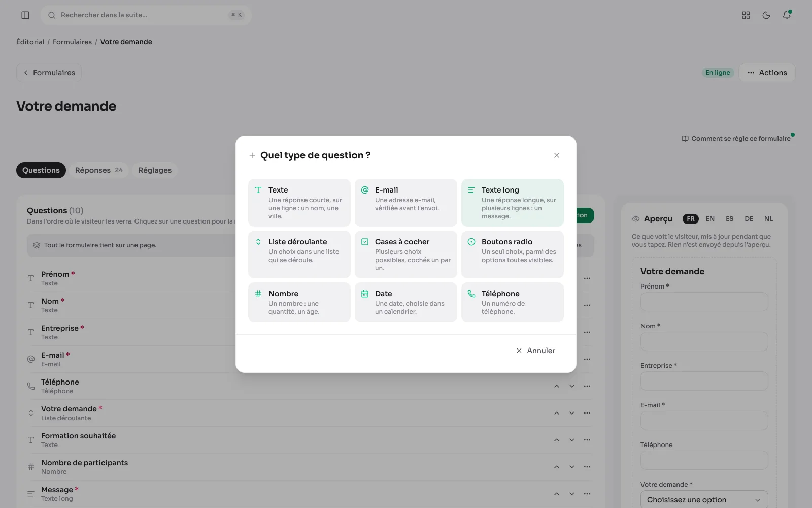
Task: Select FR preview language
Action: click(x=691, y=219)
